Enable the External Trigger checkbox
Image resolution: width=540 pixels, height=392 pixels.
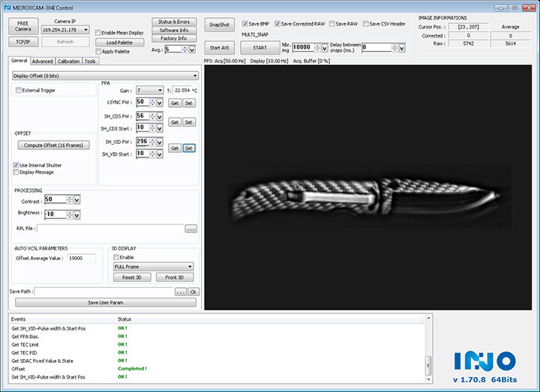19,91
